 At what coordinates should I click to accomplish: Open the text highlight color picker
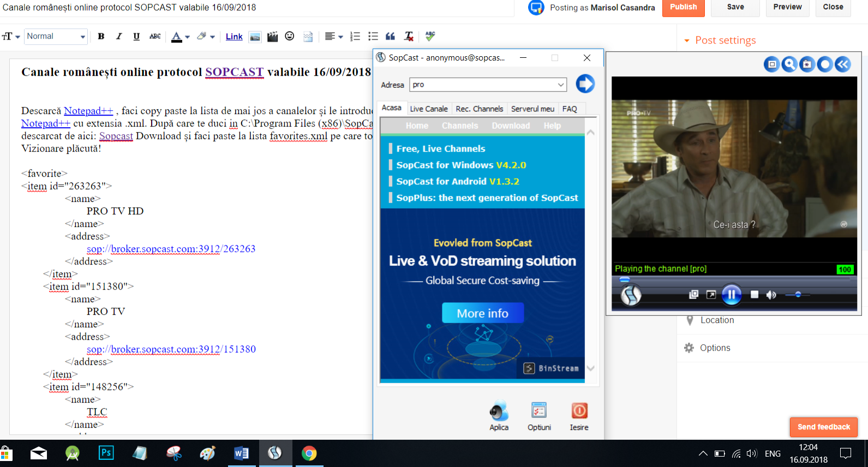tap(206, 37)
